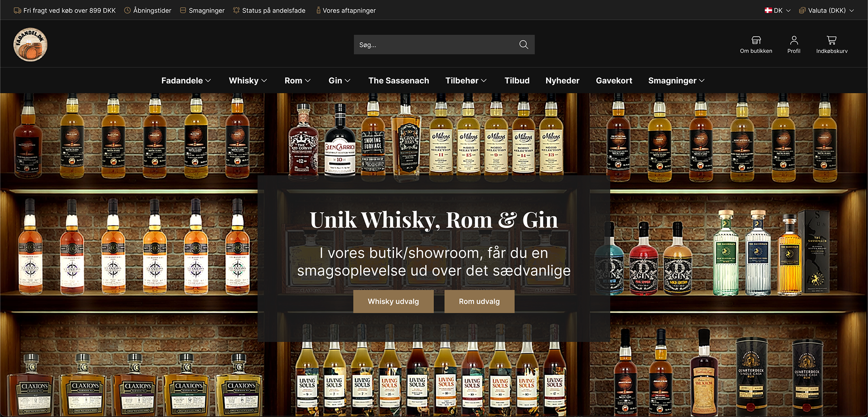
Task: Expand the Smagninger main navigation menu
Action: click(x=676, y=80)
